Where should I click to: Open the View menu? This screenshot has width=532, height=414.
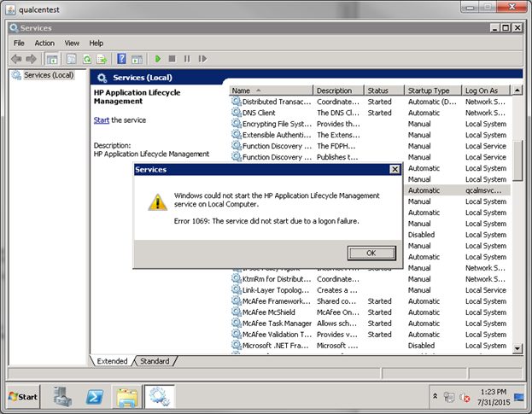click(72, 43)
